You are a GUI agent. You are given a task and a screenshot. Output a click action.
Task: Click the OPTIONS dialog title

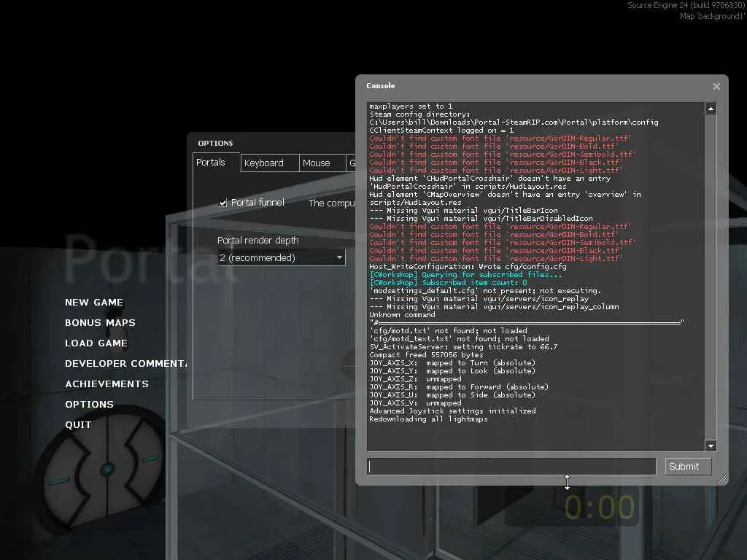click(215, 144)
